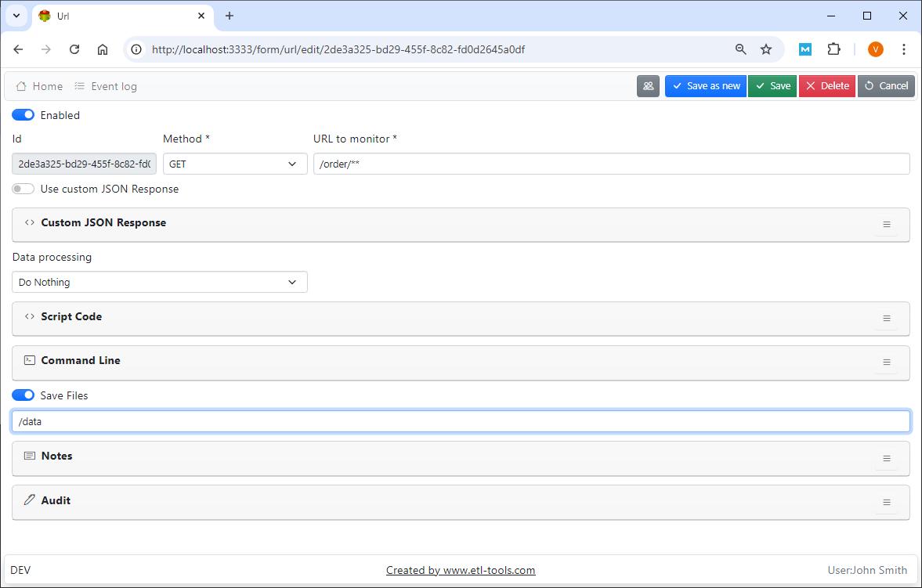Toggle the Enabled switch
922x588 pixels.
23,114
